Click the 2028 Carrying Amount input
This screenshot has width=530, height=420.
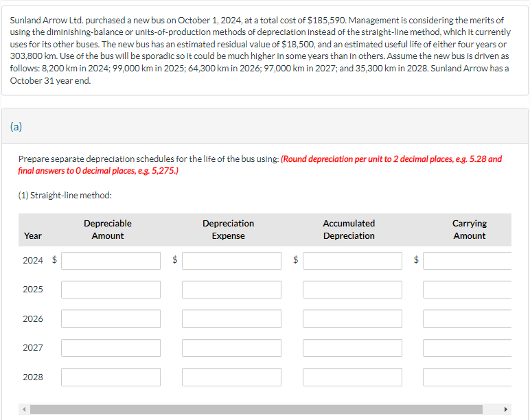pyautogui.click(x=467, y=377)
